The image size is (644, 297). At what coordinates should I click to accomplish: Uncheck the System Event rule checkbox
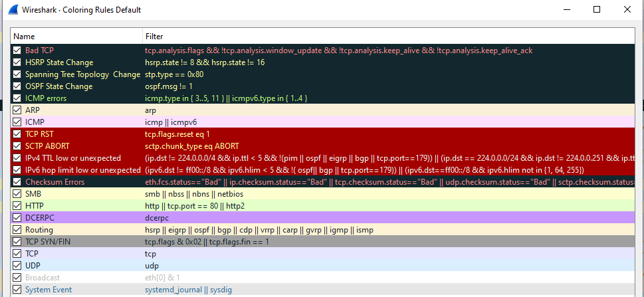[17, 290]
